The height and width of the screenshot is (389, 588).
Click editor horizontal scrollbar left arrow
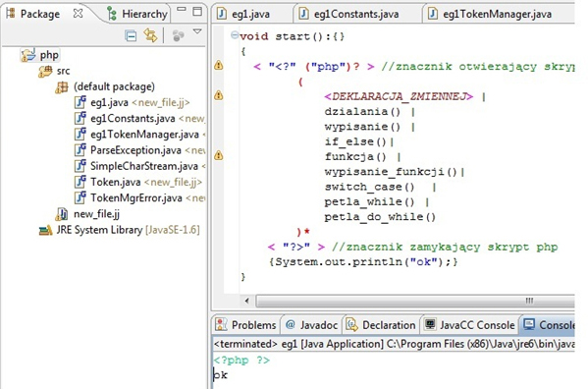[x=246, y=301]
